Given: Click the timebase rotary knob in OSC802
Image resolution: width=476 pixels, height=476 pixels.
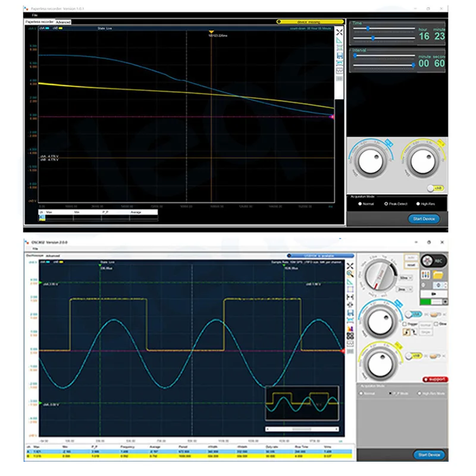Looking at the screenshot, I should 380,275.
